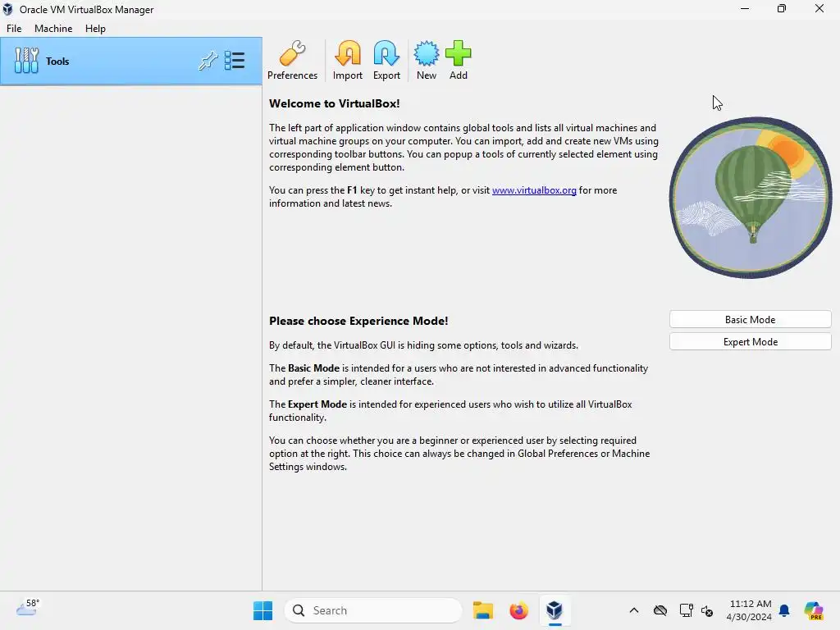The image size is (840, 630).
Task: Open the notifications bell icon
Action: tap(784, 610)
